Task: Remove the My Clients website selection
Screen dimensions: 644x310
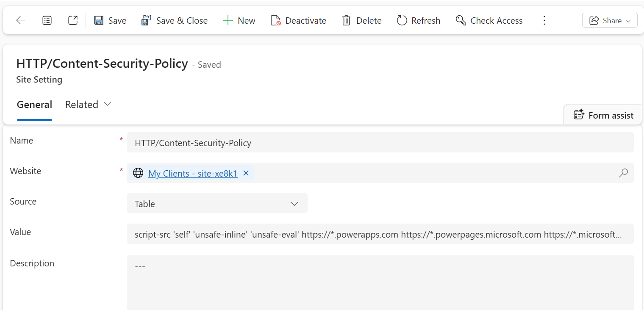Action: (246, 173)
